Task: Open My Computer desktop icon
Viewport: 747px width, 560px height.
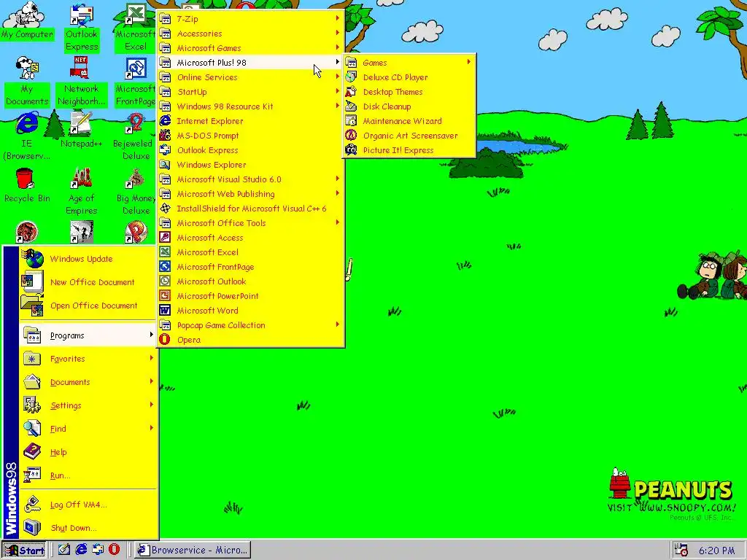Action: click(27, 21)
